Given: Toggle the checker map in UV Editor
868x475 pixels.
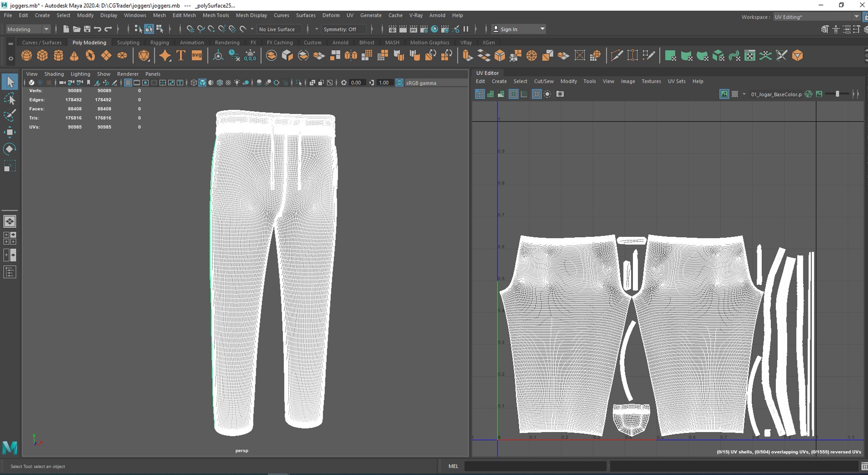Looking at the screenshot, I should pyautogui.click(x=735, y=94).
